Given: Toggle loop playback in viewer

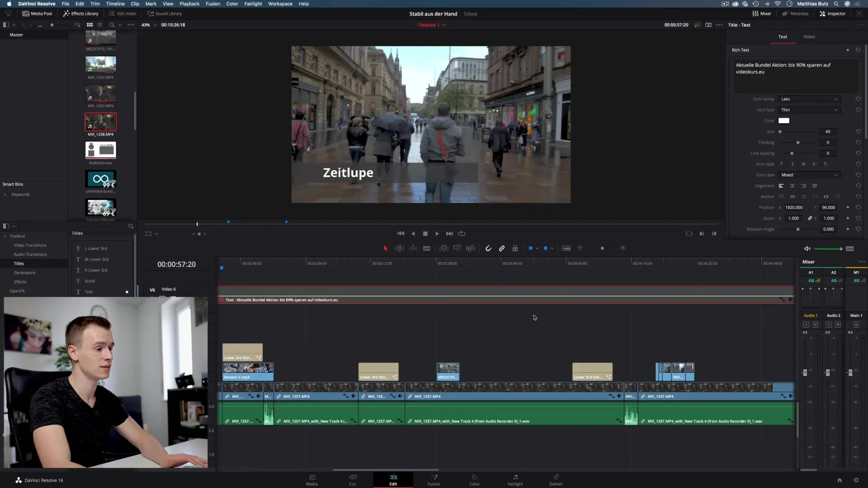Looking at the screenshot, I should coord(462,234).
